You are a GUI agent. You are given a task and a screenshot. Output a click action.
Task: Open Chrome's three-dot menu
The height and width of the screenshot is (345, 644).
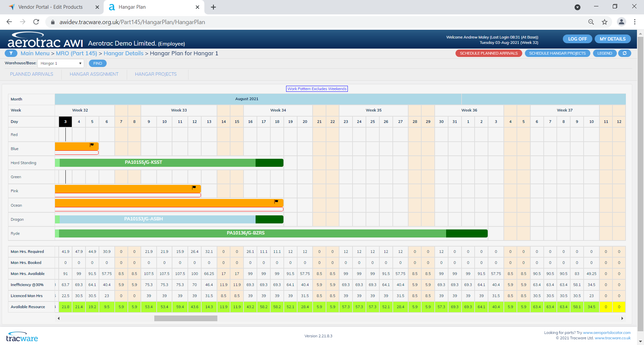(635, 22)
